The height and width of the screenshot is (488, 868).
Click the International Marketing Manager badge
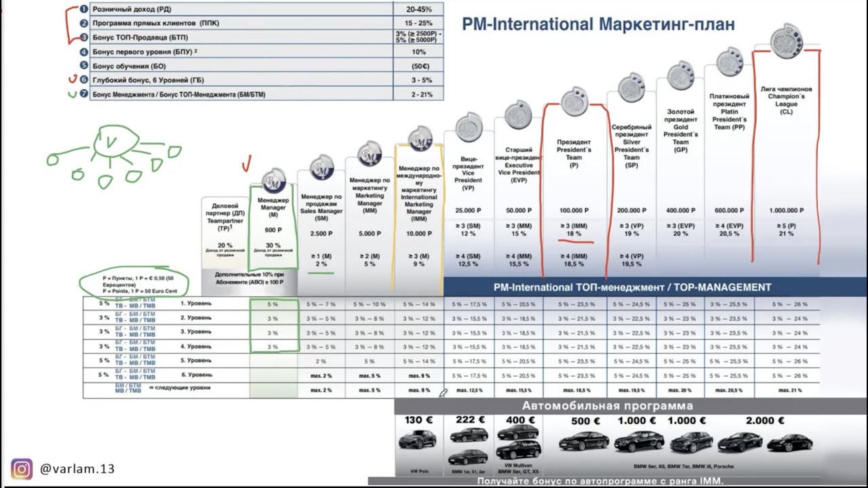coord(420,138)
